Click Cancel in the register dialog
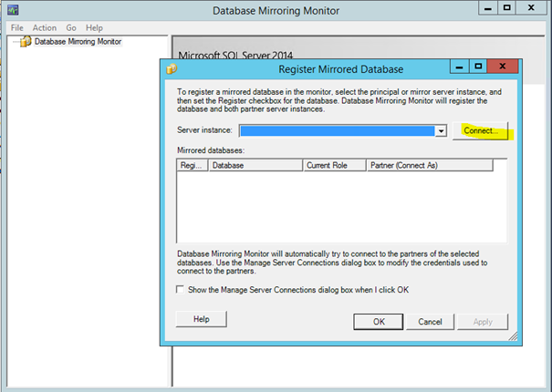 (x=430, y=322)
